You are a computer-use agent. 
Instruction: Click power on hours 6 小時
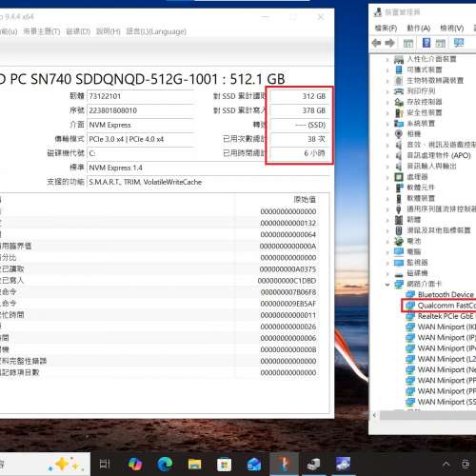coord(299,153)
